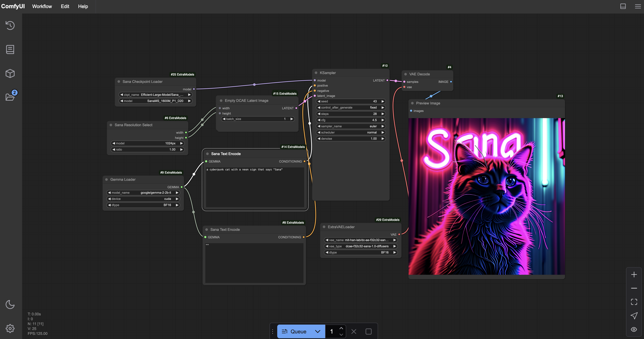This screenshot has width=644, height=339.
Task: Click the denoise 1.00 slider field
Action: click(351, 139)
